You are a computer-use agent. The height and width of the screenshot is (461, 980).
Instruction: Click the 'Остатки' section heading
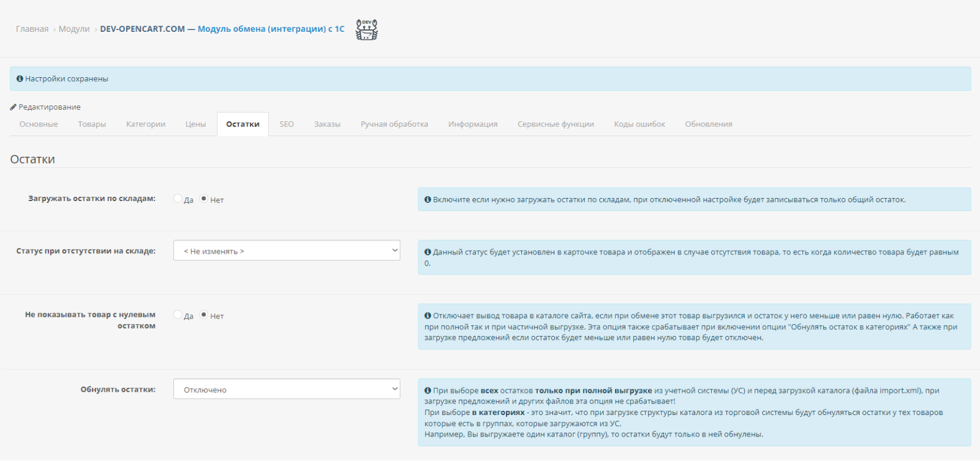point(32,159)
